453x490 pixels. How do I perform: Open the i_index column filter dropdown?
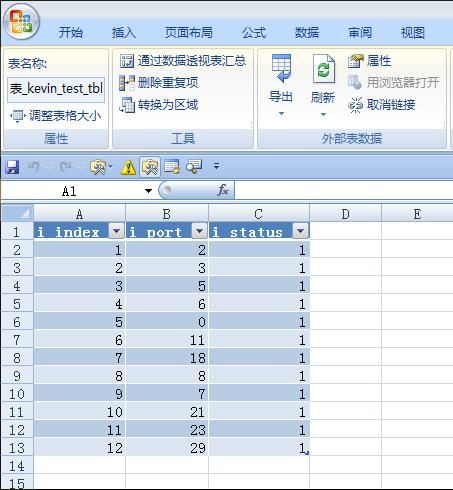click(x=116, y=231)
